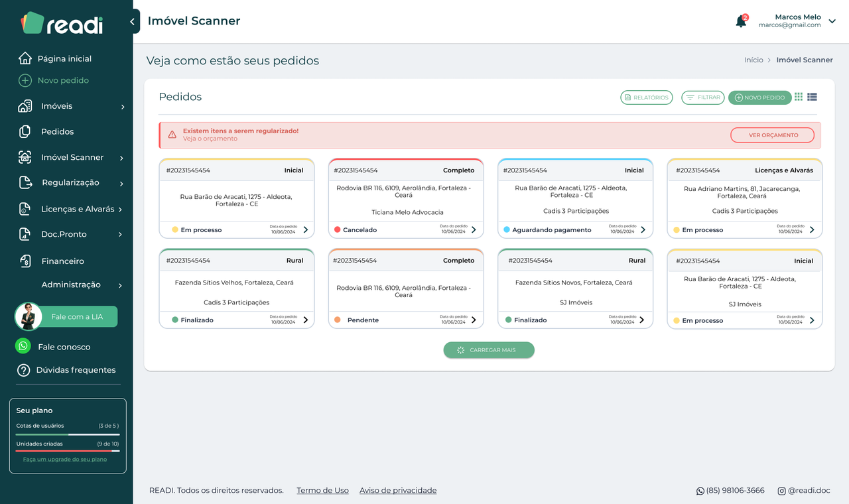The height and width of the screenshot is (504, 849).
Task: Open the Aguardando pagamento order arrow
Action: 643,230
